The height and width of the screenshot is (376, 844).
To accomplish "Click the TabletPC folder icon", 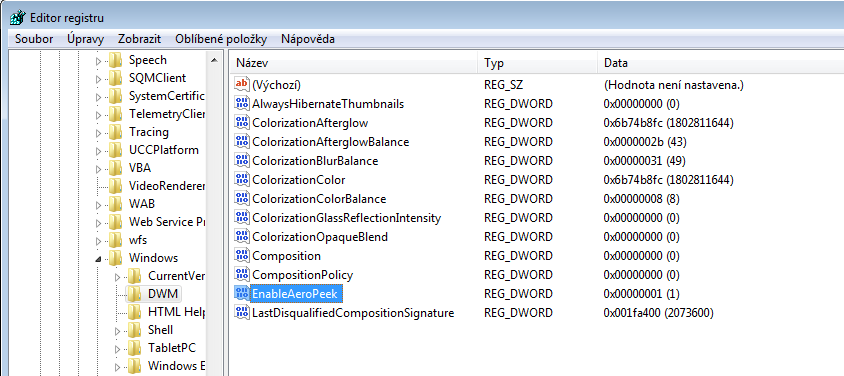I will pyautogui.click(x=135, y=348).
